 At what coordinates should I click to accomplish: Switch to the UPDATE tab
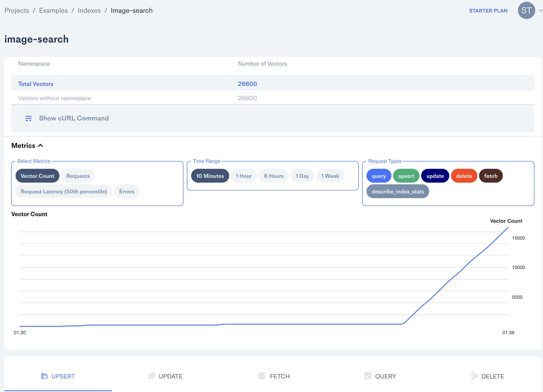click(x=170, y=376)
